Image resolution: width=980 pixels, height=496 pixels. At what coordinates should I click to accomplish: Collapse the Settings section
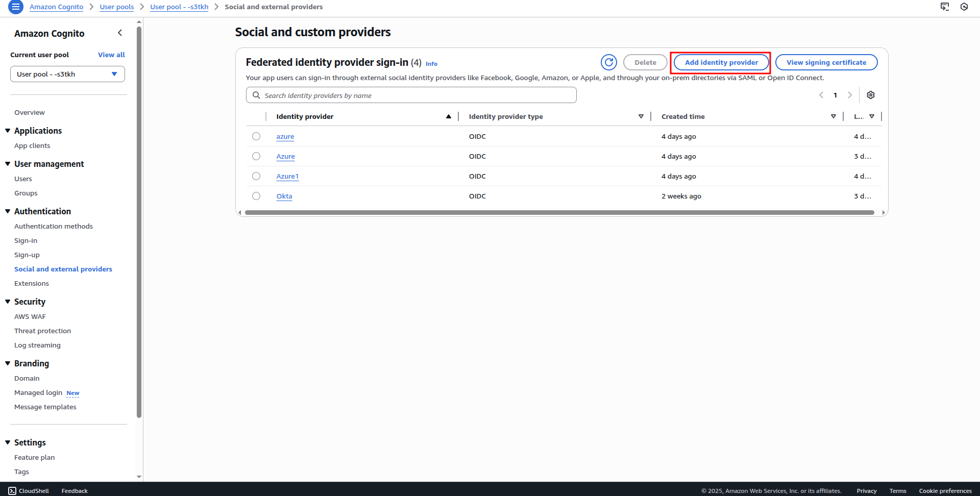tap(8, 442)
